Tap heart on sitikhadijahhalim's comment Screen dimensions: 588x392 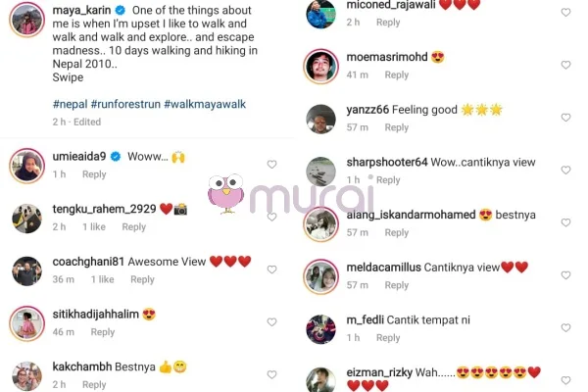click(x=271, y=321)
